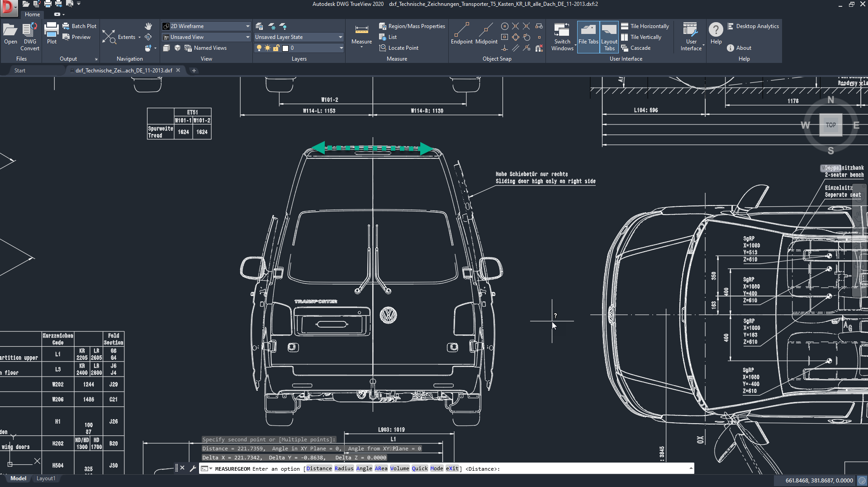868x487 pixels.
Task: Choose the eXit option in command line
Action: [452, 468]
